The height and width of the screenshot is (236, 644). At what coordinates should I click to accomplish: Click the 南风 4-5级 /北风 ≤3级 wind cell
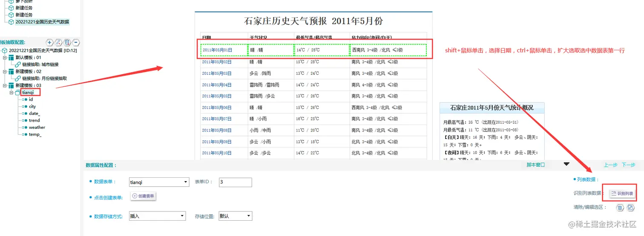pyautogui.click(x=388, y=85)
